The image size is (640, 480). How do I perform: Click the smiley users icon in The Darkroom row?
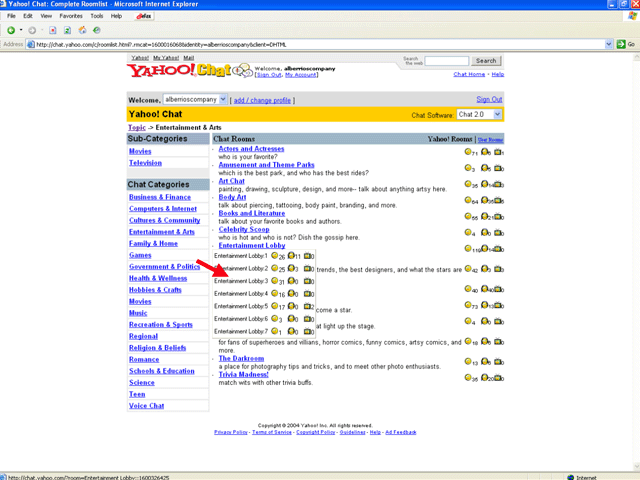tap(468, 361)
